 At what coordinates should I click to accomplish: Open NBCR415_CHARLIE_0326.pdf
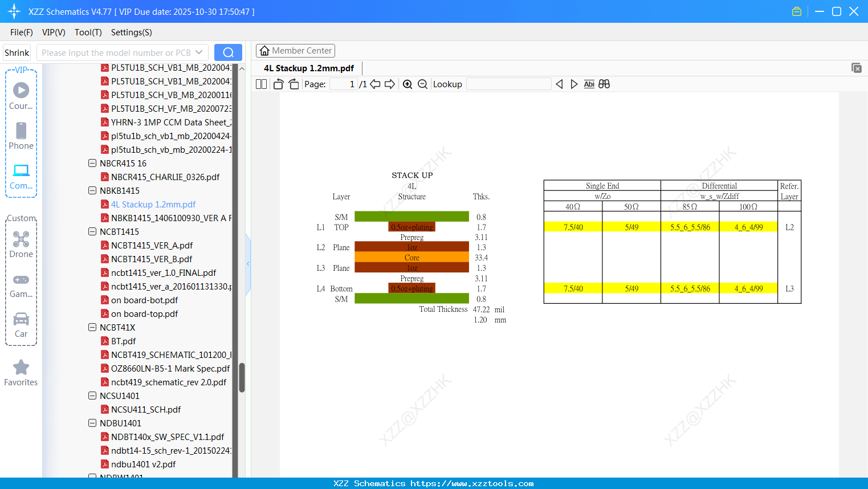(x=165, y=177)
